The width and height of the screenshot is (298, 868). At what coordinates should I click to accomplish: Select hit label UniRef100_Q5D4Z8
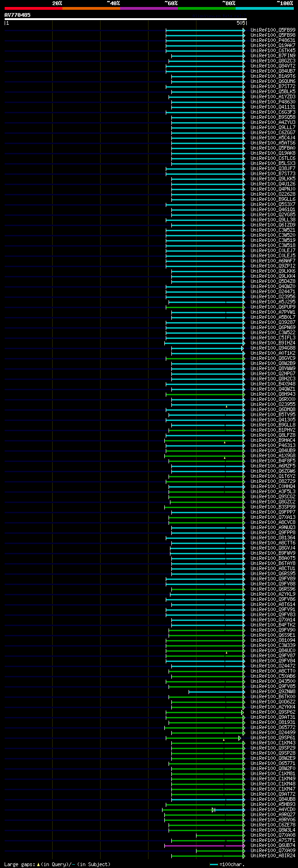coord(273,281)
